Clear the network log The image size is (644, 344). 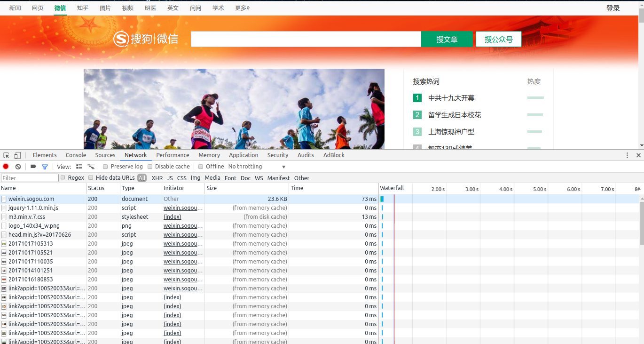point(18,167)
